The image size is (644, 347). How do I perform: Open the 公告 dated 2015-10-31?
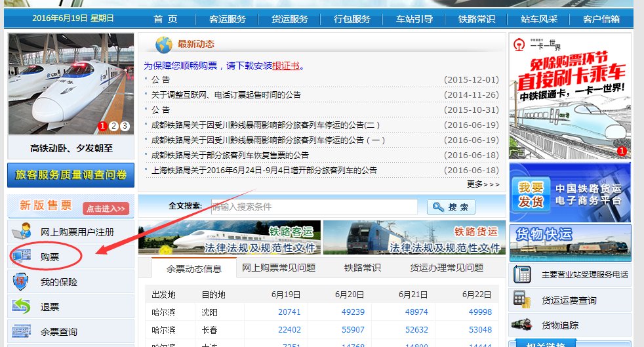[x=161, y=110]
